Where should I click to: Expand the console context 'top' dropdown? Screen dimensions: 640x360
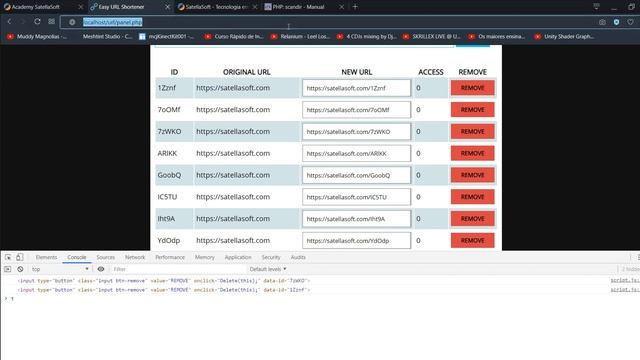click(60, 269)
